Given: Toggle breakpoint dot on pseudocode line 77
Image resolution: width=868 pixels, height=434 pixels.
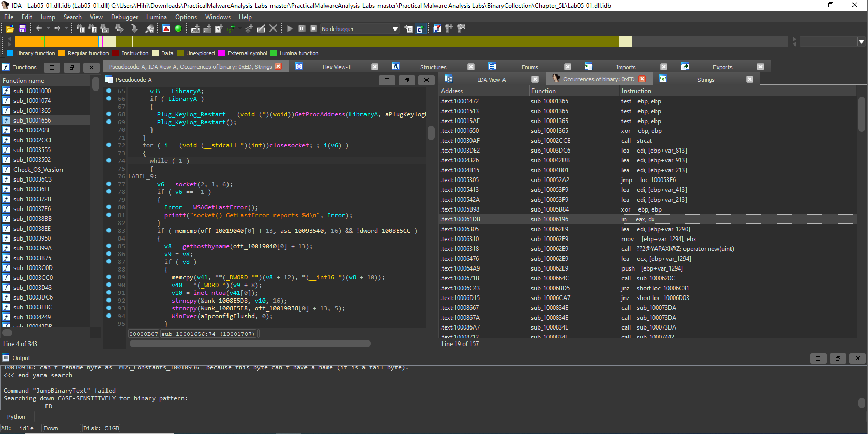Looking at the screenshot, I should [109, 184].
